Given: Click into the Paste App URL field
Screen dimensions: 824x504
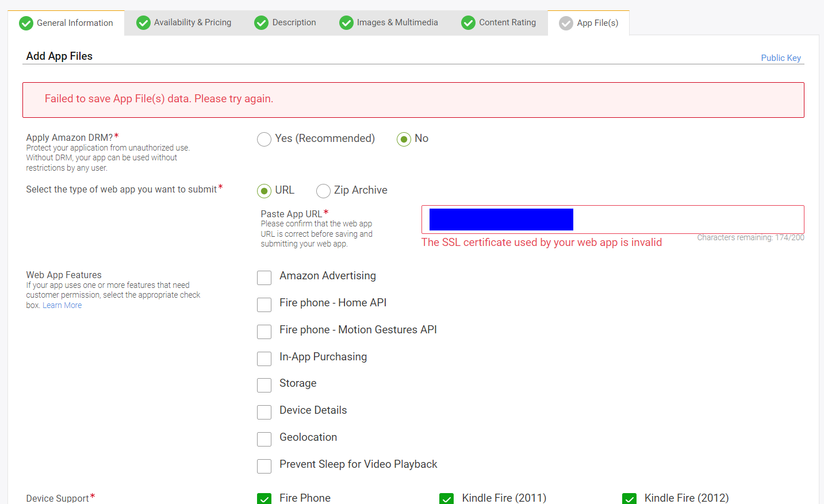Looking at the screenshot, I should click(x=612, y=220).
